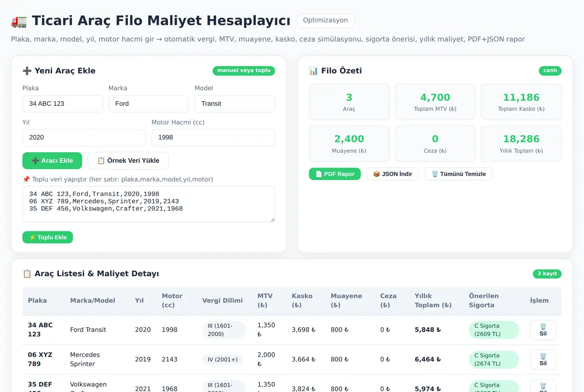This screenshot has height=392, width=584.
Task: Delete the 06 XYZ 789 row via Sil
Action: (x=543, y=359)
